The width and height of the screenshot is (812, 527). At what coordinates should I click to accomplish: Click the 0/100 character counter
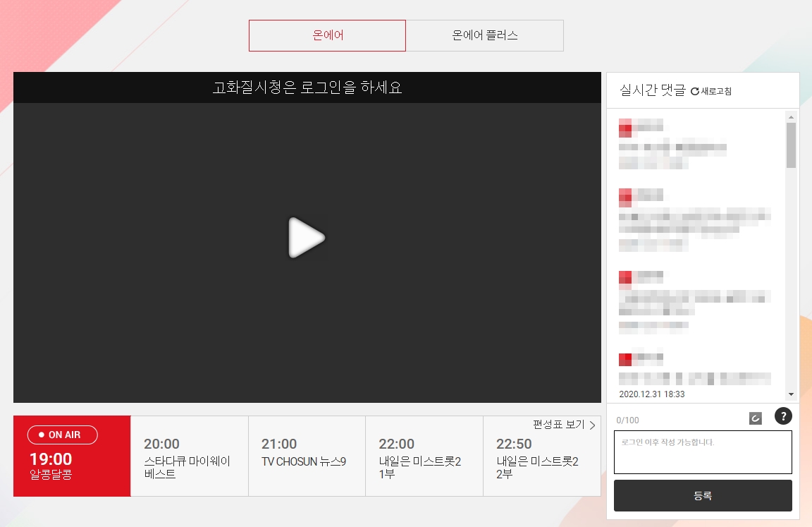627,420
